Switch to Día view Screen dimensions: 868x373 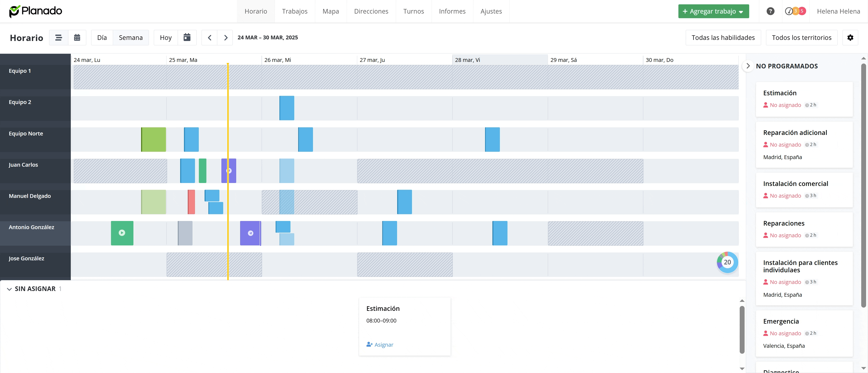coord(102,37)
